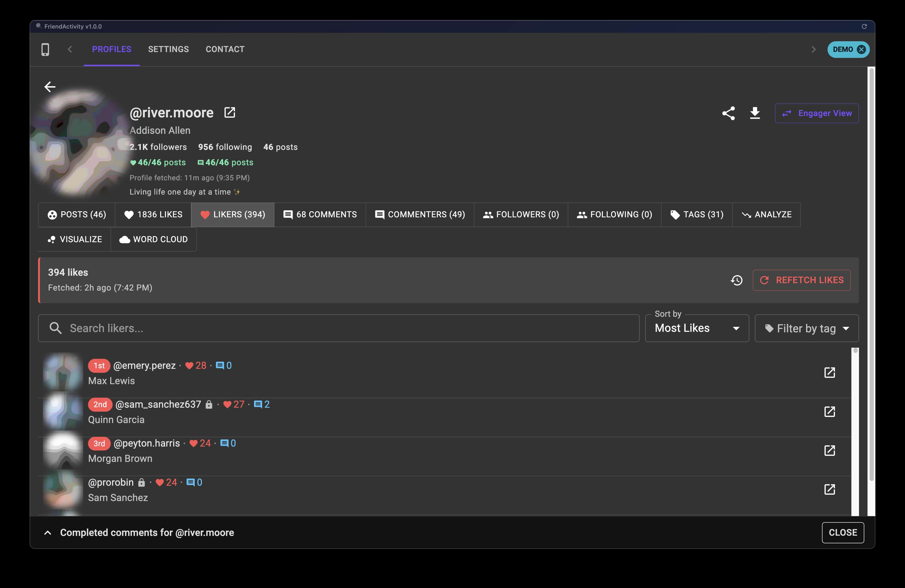905x588 pixels.
Task: Dismiss the completed comments notification with CLOSE
Action: tap(843, 532)
